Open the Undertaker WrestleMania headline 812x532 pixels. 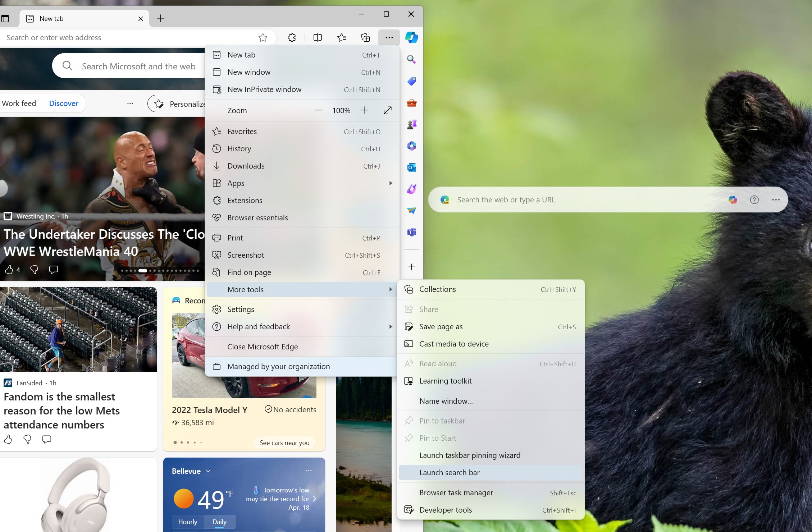(104, 243)
